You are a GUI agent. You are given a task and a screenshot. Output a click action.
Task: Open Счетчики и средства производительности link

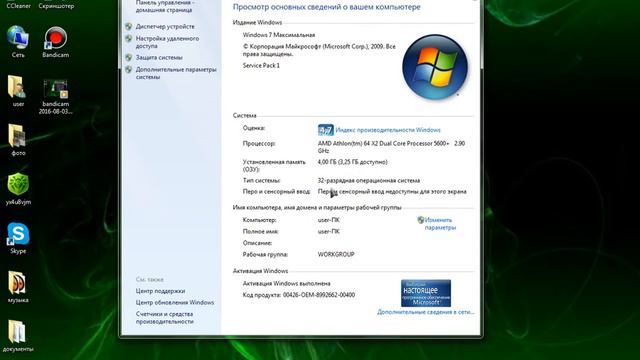point(164,318)
